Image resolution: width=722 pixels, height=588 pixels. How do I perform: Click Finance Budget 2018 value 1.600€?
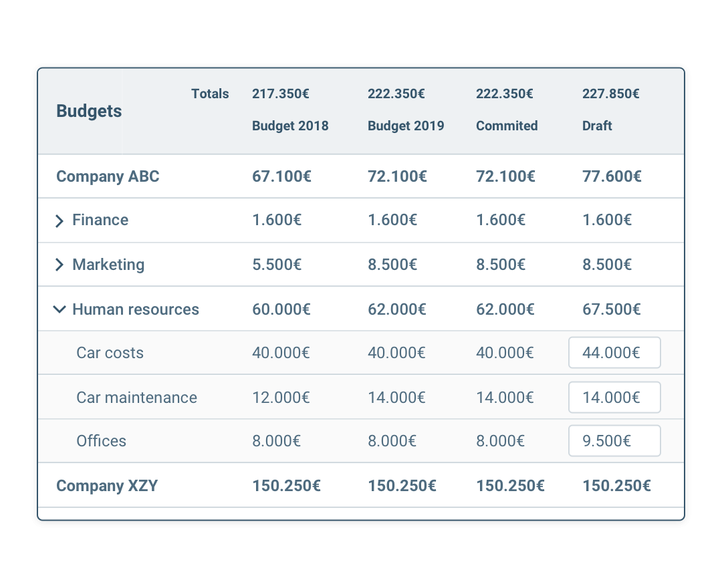277,220
